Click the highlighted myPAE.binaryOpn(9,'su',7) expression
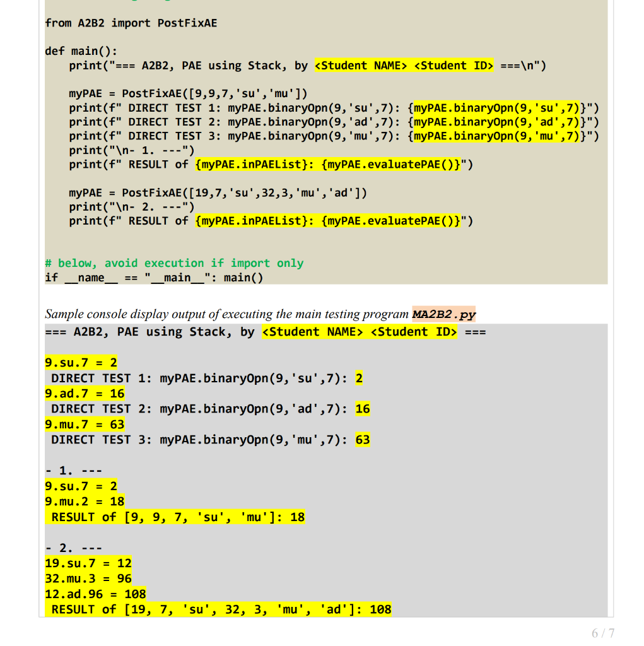This screenshot has width=644, height=646. [x=497, y=107]
